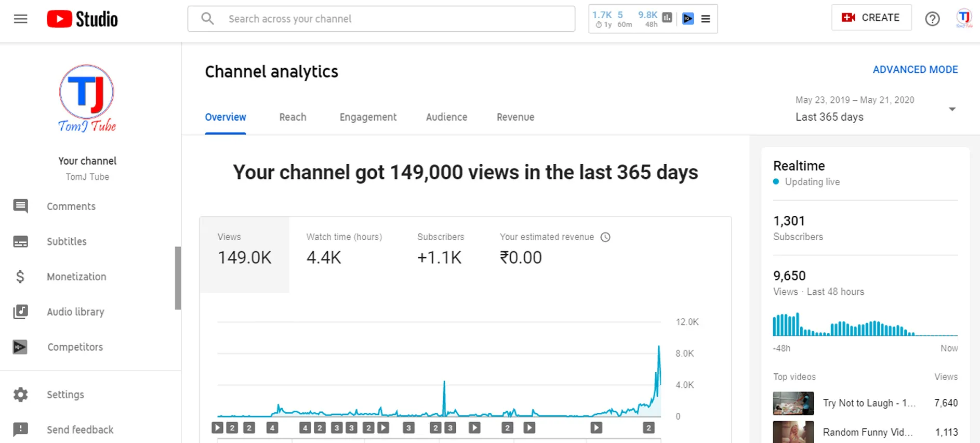Expand the Last 365 days date range
The image size is (980, 443).
(x=951, y=109)
